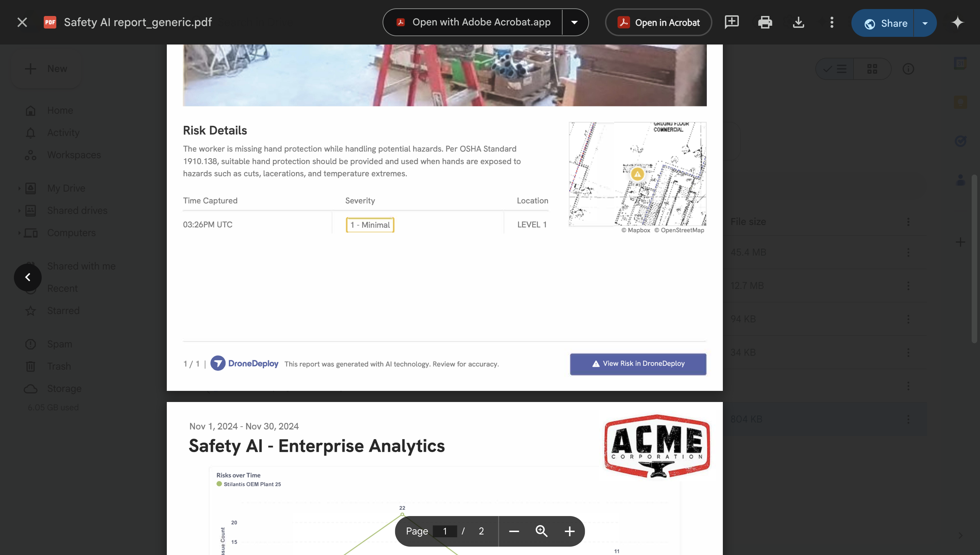Get add-ons with the plus icon
Screen dimensions: 980x555
pyautogui.click(x=961, y=242)
